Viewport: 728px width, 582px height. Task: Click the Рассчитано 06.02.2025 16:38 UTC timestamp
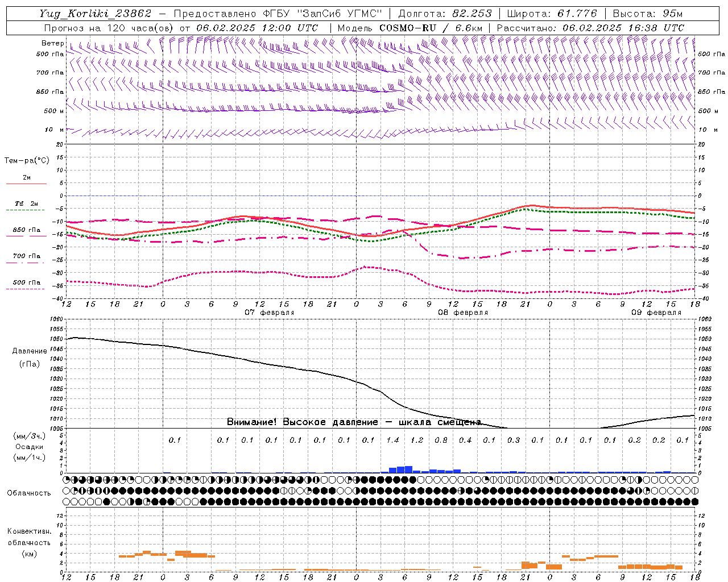pos(590,28)
